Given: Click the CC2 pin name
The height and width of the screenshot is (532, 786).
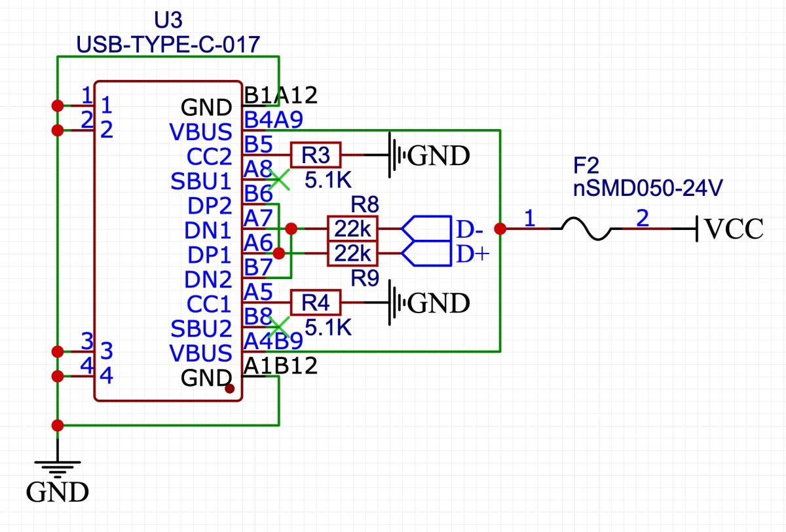Looking at the screenshot, I should (x=210, y=157).
